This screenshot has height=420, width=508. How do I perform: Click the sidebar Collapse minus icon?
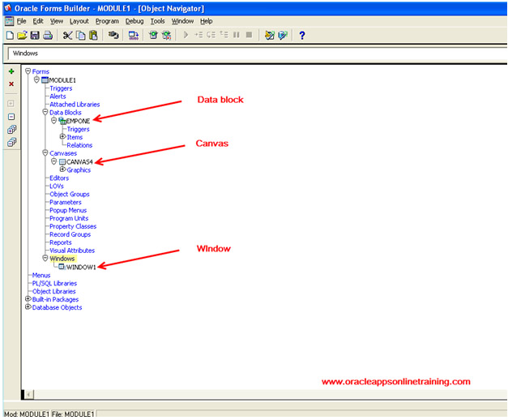(x=11, y=117)
